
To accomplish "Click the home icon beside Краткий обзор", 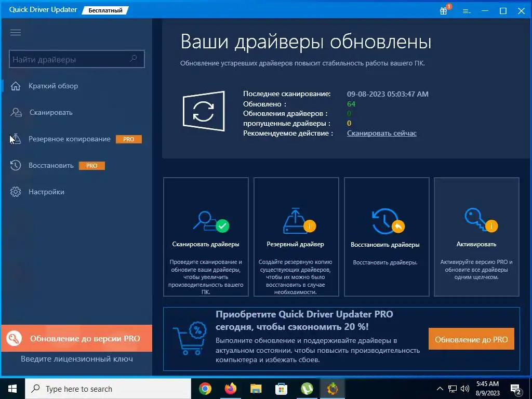I will click(x=16, y=86).
